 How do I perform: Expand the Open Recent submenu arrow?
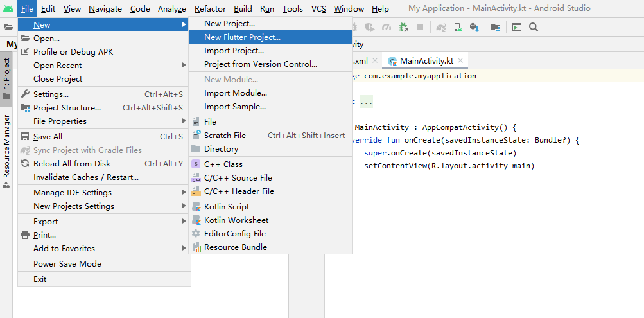[x=184, y=65]
